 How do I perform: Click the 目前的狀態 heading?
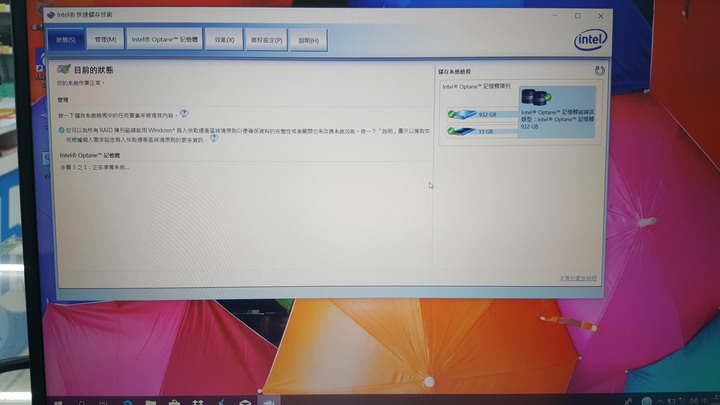point(93,70)
